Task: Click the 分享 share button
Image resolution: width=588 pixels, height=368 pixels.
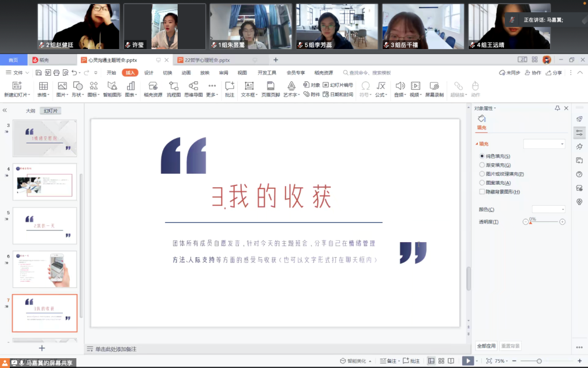Action: (553, 73)
